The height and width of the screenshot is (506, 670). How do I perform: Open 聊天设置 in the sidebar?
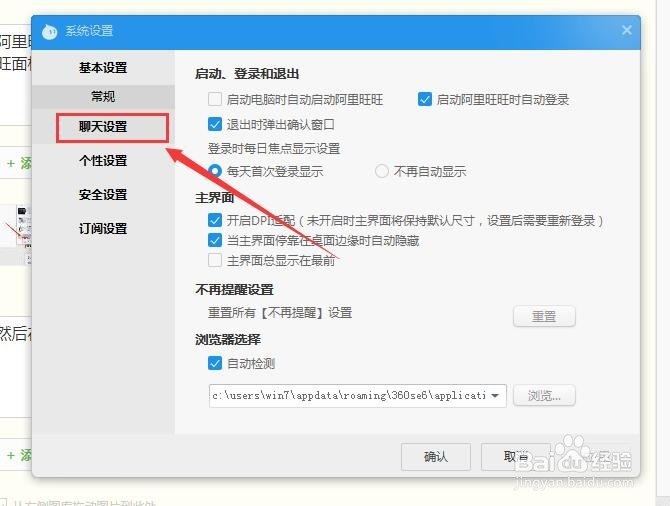(x=103, y=127)
